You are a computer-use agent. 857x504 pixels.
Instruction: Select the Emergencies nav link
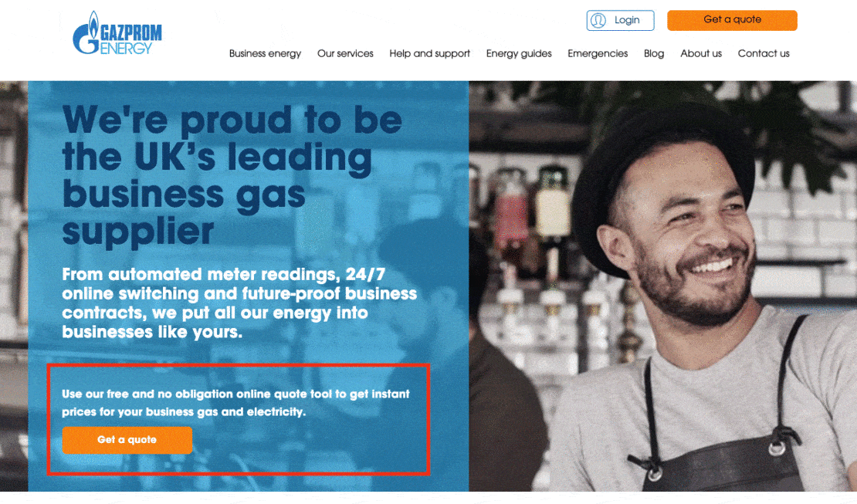tap(598, 53)
